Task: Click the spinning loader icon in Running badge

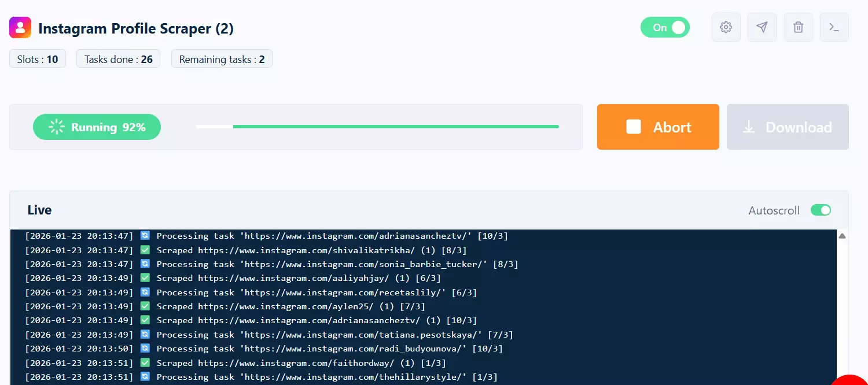Action: 57,127
